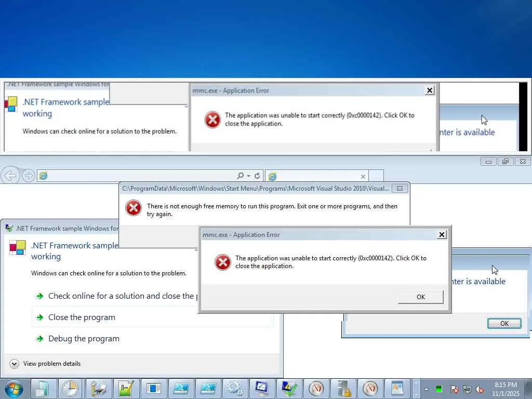Click the .NET Framework dialog title bar icon
The image size is (532, 399).
[9, 229]
